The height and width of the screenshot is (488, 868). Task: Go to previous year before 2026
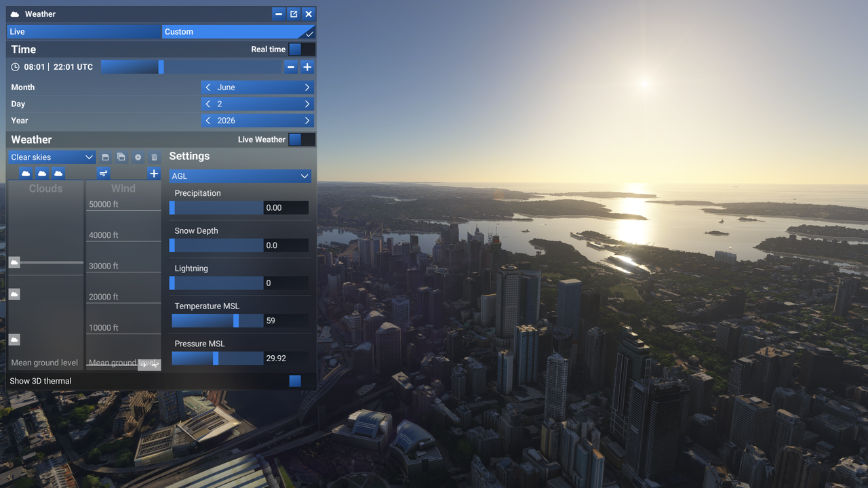coord(208,121)
